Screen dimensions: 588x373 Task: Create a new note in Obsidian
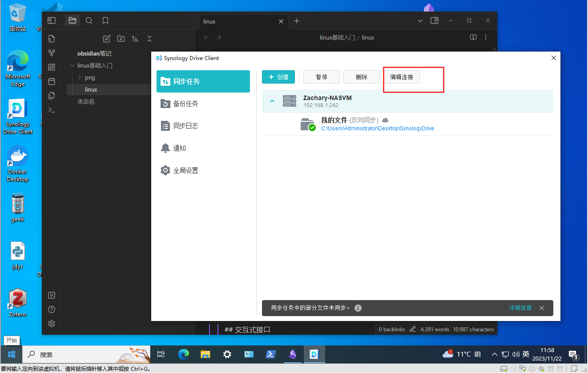tap(106, 39)
